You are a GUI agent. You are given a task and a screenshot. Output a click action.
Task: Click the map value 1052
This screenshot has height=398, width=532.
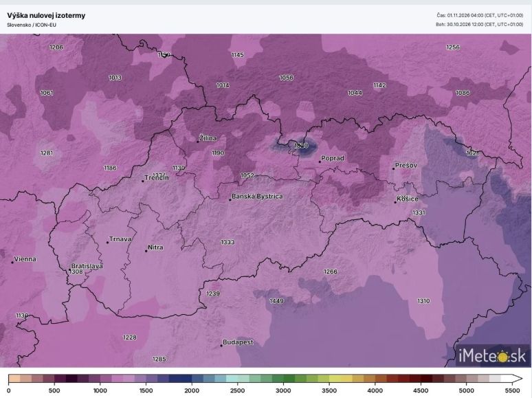tap(247, 175)
